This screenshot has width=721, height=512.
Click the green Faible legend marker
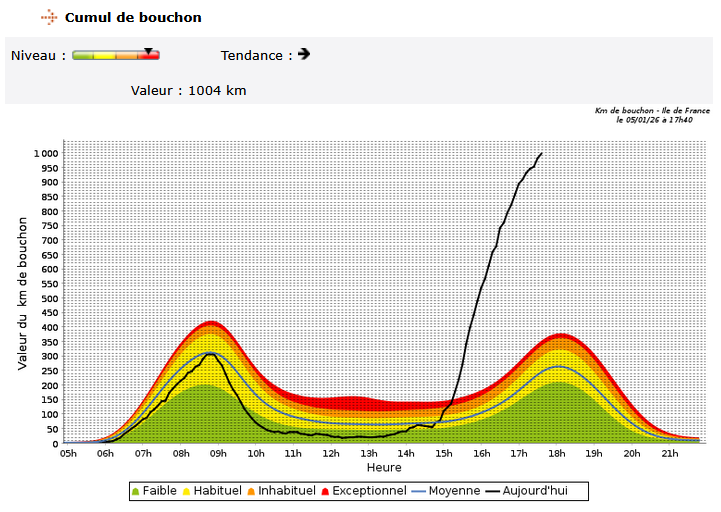click(x=136, y=492)
